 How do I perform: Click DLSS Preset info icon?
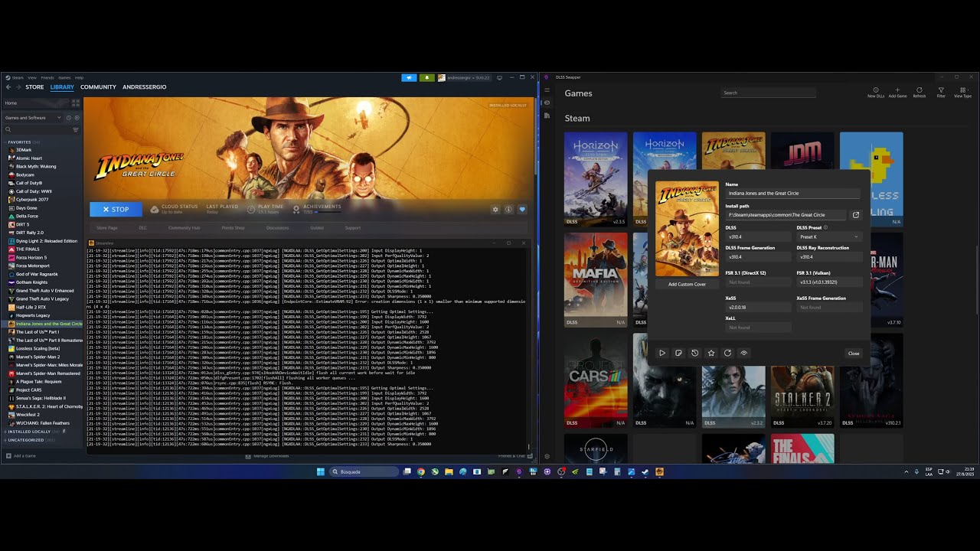tap(825, 227)
